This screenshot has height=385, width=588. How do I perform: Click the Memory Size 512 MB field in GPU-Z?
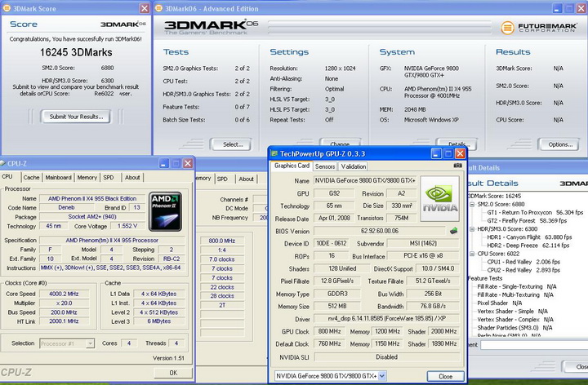point(337,306)
